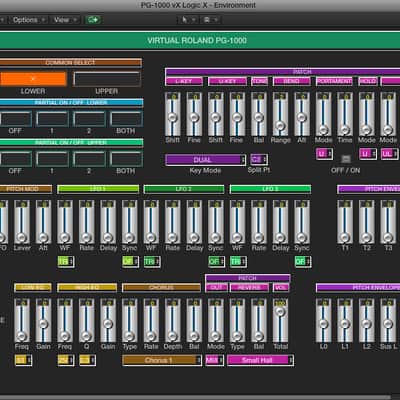Enable partial 2 in Partial Lower
Viewport: 400px width, 400px height.
click(x=89, y=119)
